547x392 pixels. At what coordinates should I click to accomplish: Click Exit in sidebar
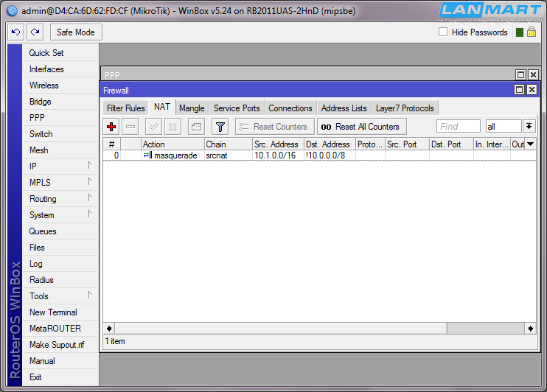pos(60,377)
